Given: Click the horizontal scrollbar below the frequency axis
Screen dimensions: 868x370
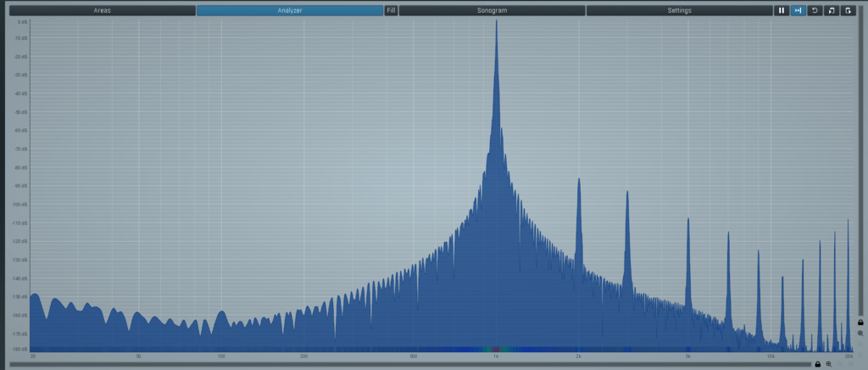Looking at the screenshot, I should click(411, 364).
